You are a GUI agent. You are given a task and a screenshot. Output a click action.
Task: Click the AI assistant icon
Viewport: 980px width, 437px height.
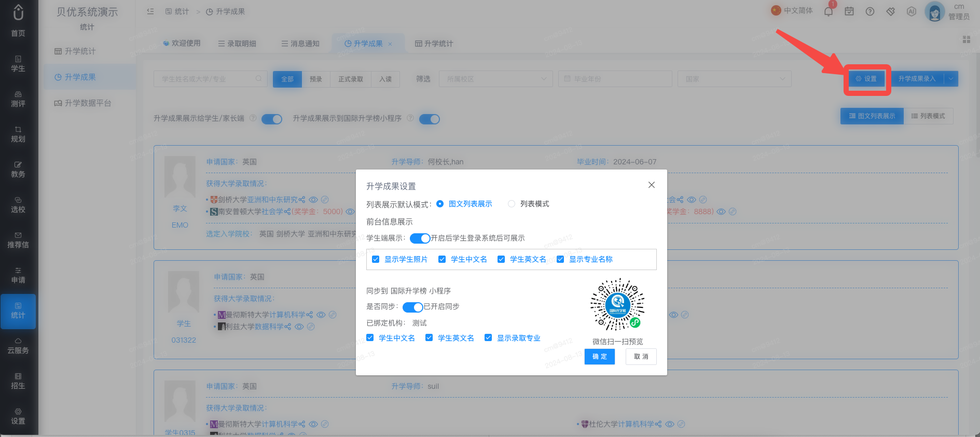(912, 11)
